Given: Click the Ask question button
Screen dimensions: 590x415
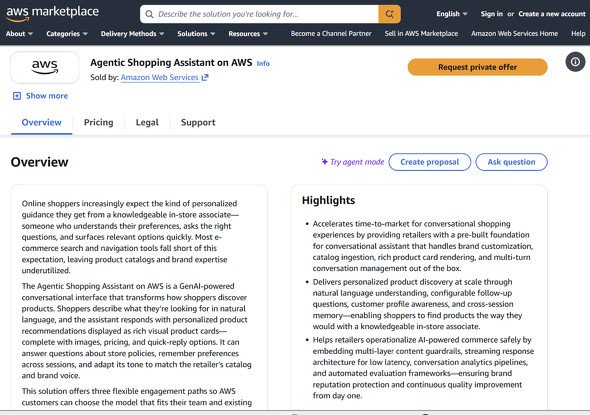Looking at the screenshot, I should [511, 162].
